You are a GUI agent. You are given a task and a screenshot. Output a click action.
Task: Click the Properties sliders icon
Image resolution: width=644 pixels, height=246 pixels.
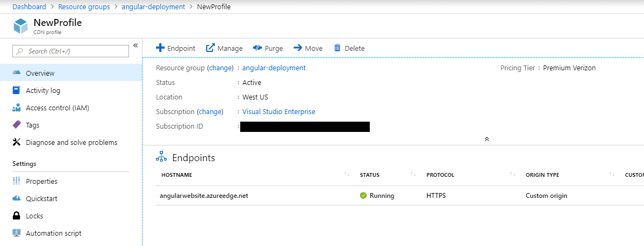coord(16,181)
